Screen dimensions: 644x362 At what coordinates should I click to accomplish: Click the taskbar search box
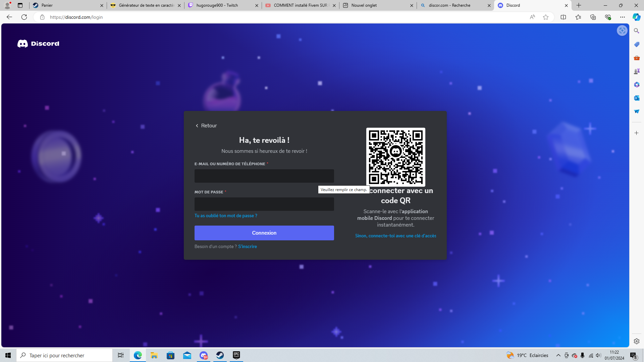coord(64,355)
